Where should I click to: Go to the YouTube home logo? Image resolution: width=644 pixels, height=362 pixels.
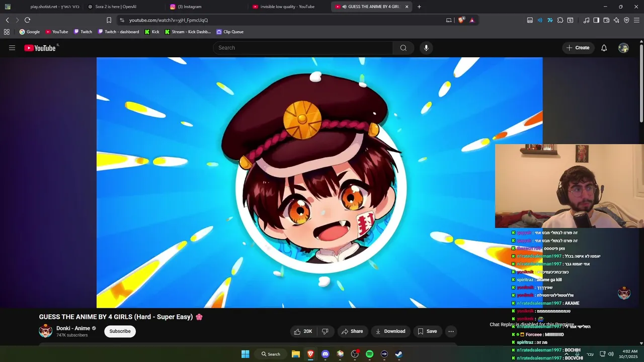pyautogui.click(x=40, y=48)
